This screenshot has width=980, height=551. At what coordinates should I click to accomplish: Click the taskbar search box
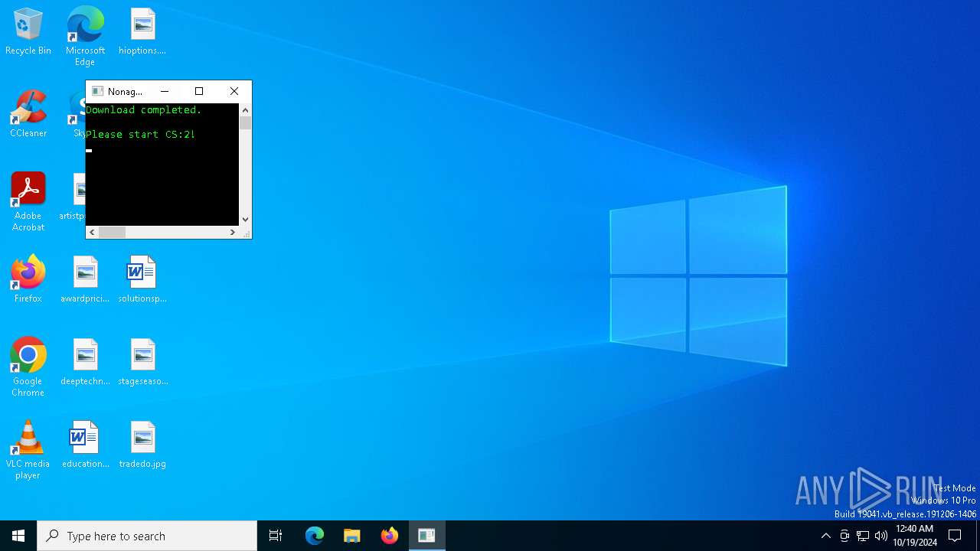tap(147, 536)
